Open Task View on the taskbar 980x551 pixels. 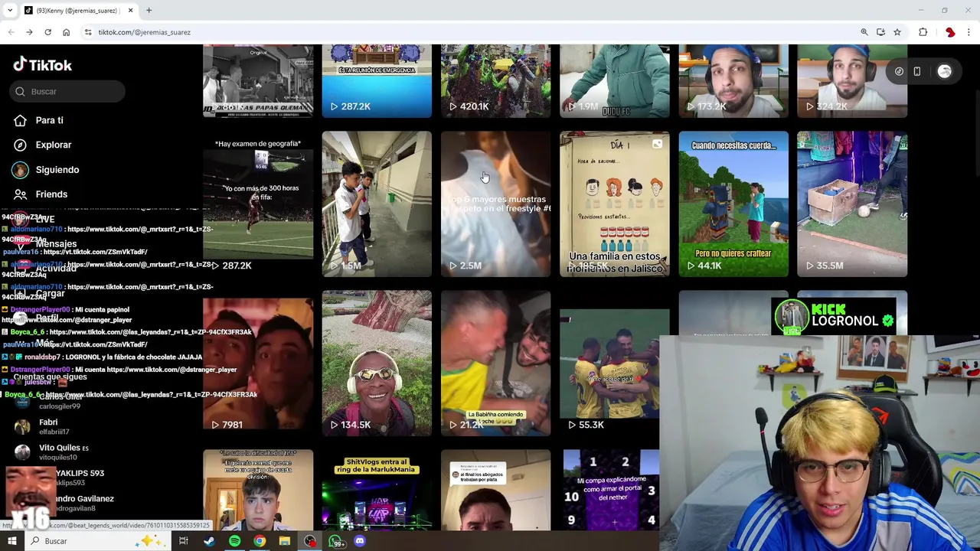tap(184, 541)
